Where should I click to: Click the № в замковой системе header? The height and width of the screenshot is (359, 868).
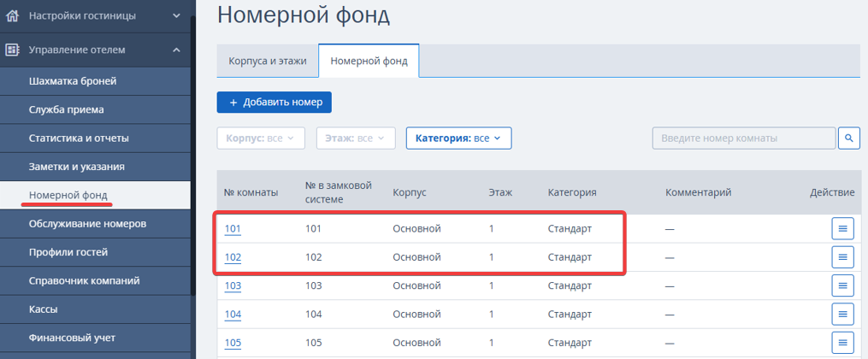click(339, 192)
